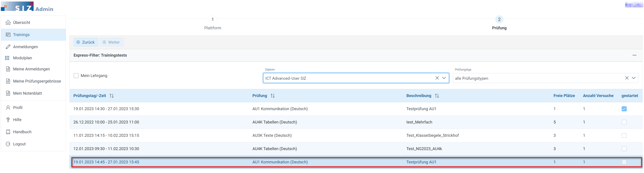644x173 pixels.
Task: Toggle gestartet checkbox for Test_NG2023_AU4k row
Action: [624, 149]
